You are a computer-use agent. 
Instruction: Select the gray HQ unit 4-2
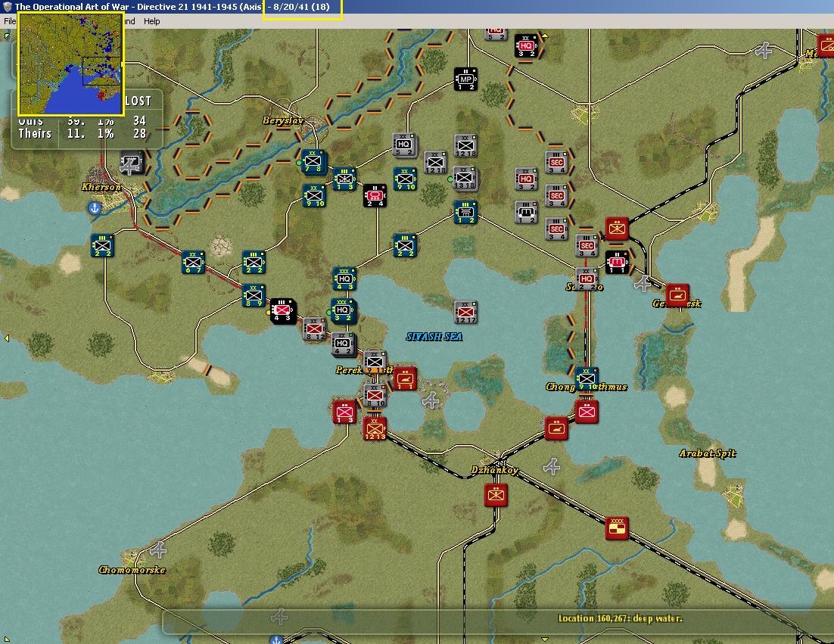(x=343, y=344)
